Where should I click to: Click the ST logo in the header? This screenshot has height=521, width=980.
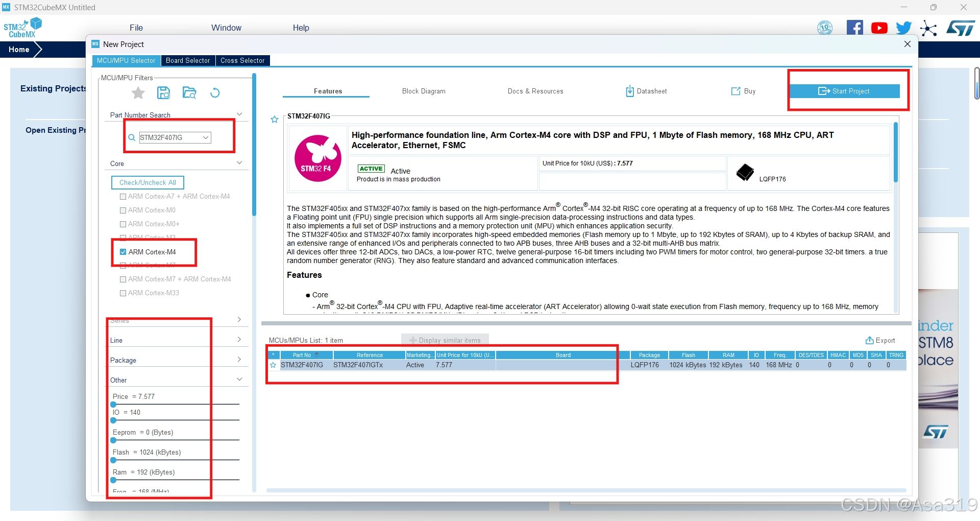tap(961, 28)
